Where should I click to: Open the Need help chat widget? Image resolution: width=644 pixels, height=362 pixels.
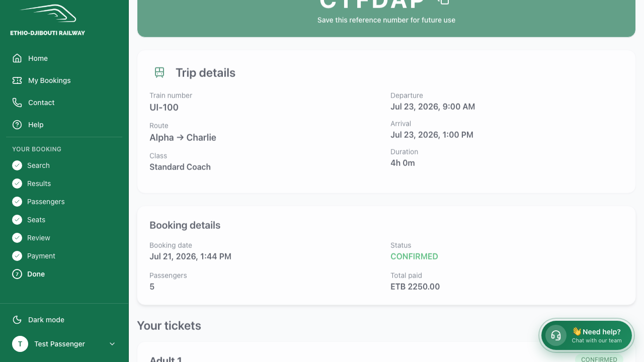[587, 335]
